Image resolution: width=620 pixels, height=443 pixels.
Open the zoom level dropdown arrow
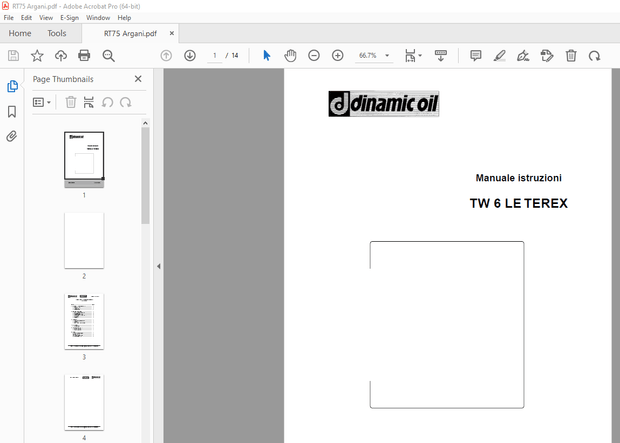[x=387, y=55]
